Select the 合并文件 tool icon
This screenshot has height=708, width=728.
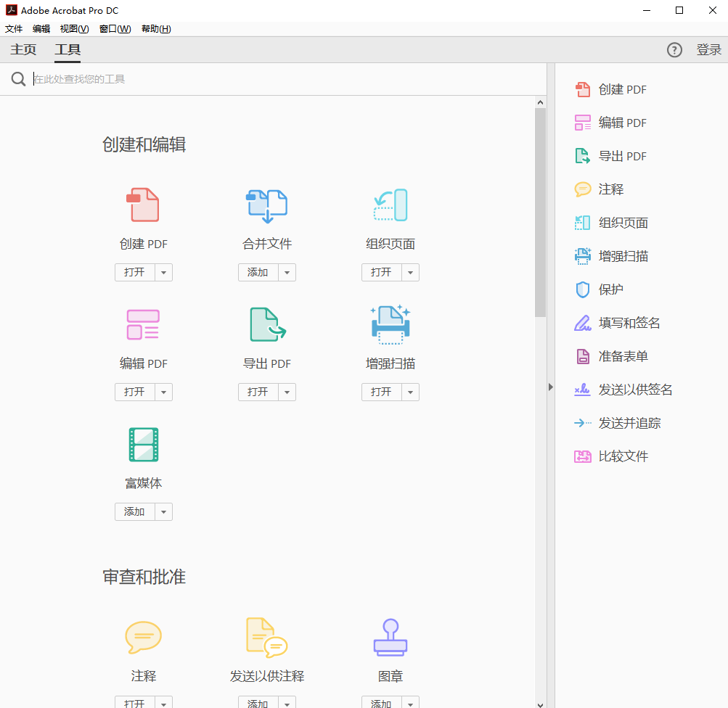(266, 205)
